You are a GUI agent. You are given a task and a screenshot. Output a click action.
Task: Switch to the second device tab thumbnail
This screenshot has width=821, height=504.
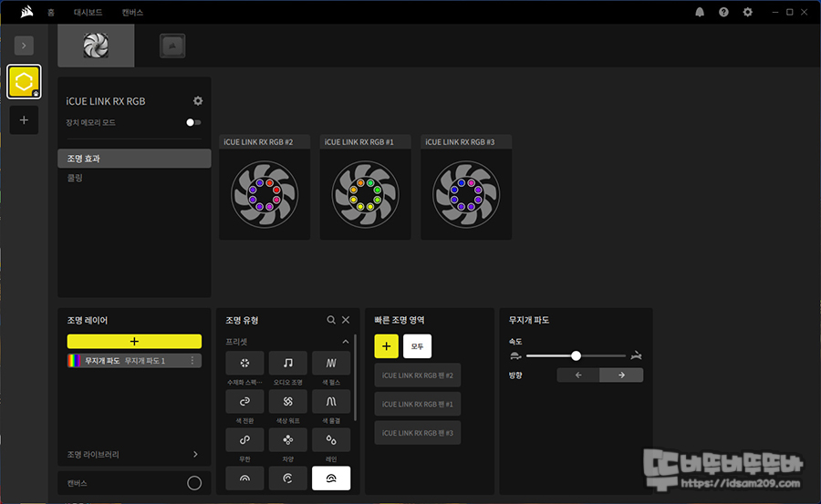point(172,46)
